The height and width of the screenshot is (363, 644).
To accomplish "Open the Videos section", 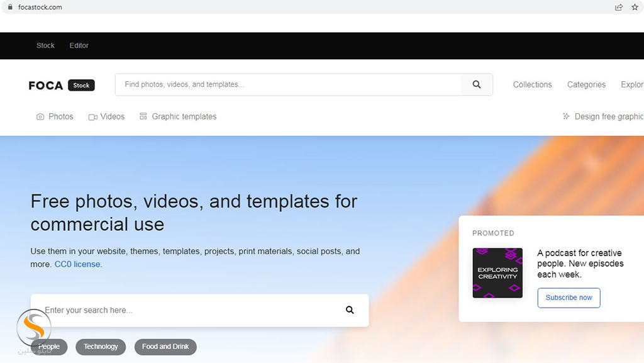I will pyautogui.click(x=106, y=116).
